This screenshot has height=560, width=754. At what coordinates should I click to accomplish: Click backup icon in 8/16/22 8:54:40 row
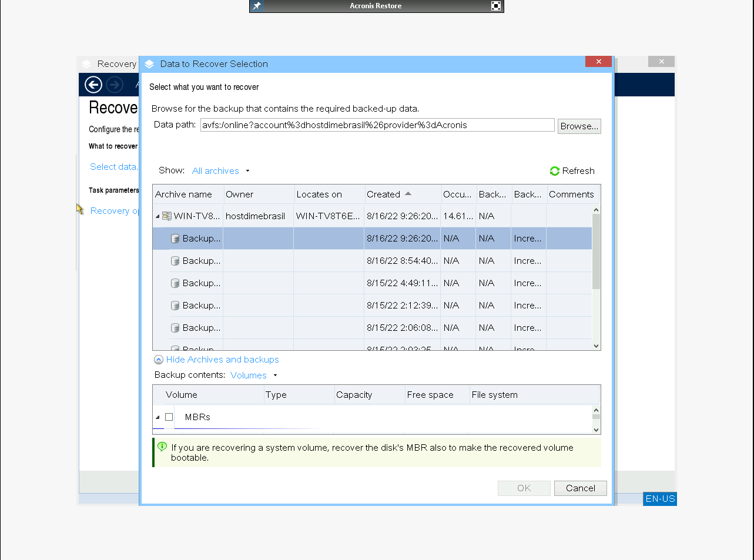click(175, 261)
